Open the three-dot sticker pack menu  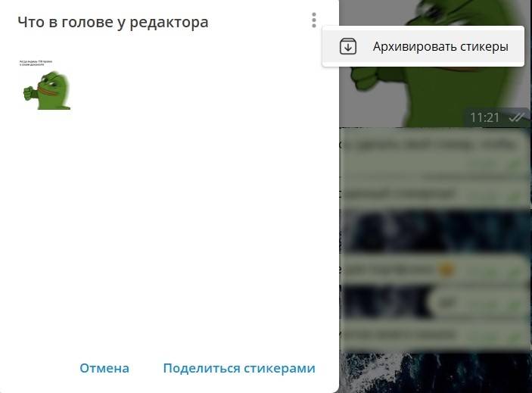point(313,21)
